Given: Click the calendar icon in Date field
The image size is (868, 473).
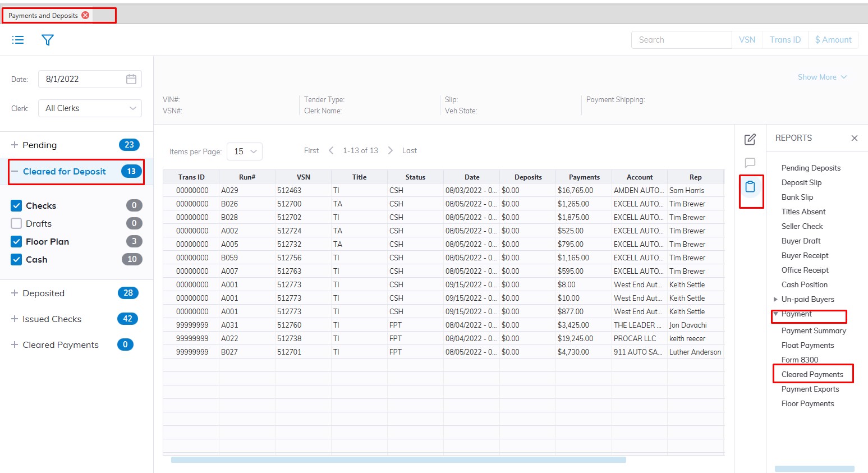Looking at the screenshot, I should pyautogui.click(x=131, y=79).
